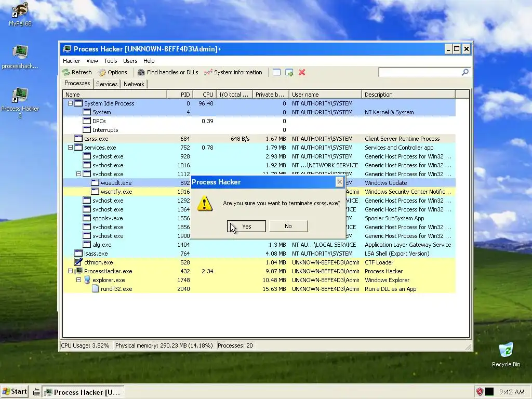This screenshot has height=399, width=532.
Task: Open the Users menu
Action: (130, 61)
